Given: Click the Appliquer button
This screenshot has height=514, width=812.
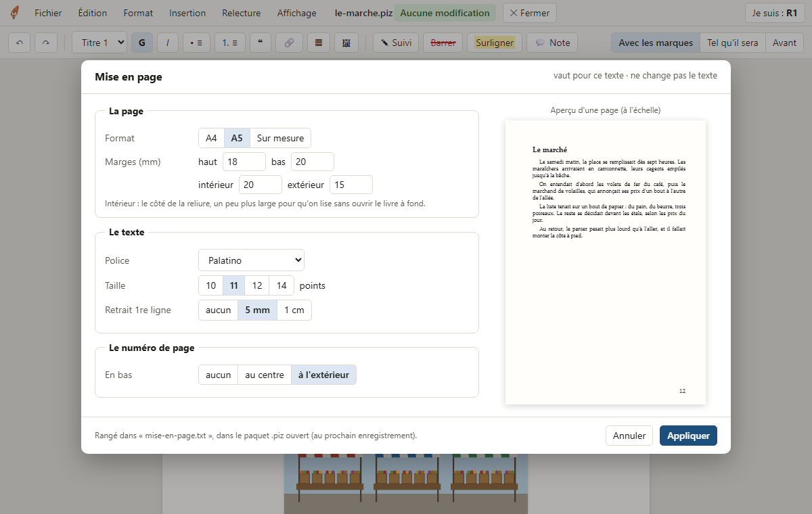Looking at the screenshot, I should (x=688, y=436).
